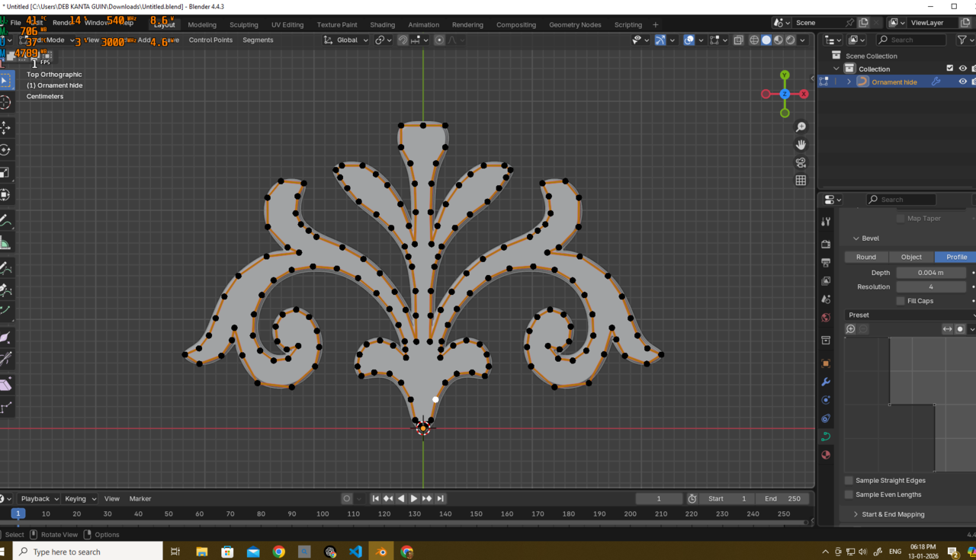This screenshot has width=976, height=560.
Task: Switch to the Modeling workspace tab
Action: click(202, 24)
